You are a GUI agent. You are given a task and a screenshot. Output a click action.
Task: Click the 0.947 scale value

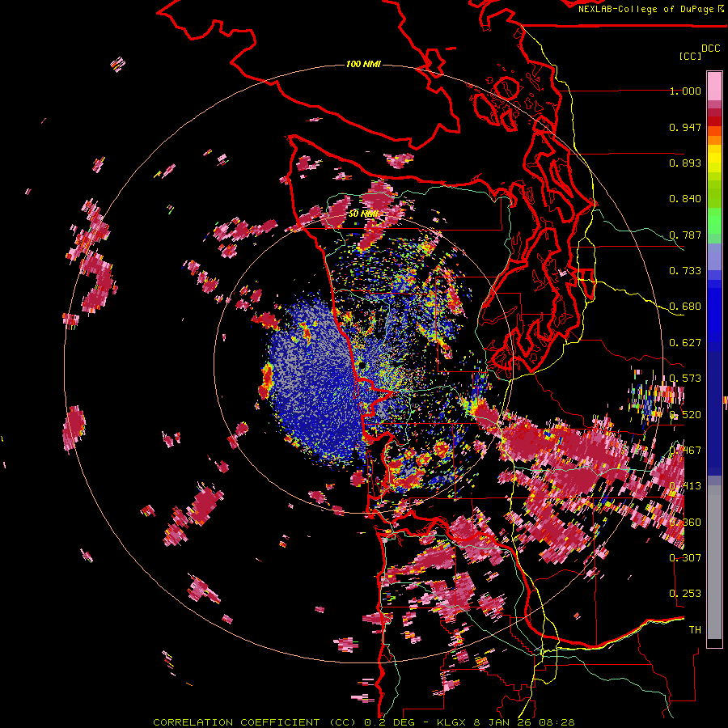685,127
